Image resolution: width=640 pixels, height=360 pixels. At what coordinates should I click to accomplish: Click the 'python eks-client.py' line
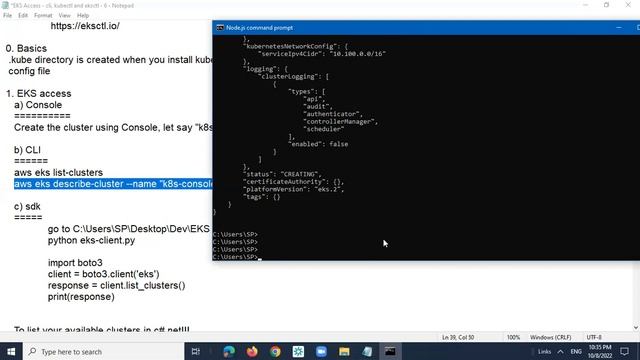(x=91, y=240)
